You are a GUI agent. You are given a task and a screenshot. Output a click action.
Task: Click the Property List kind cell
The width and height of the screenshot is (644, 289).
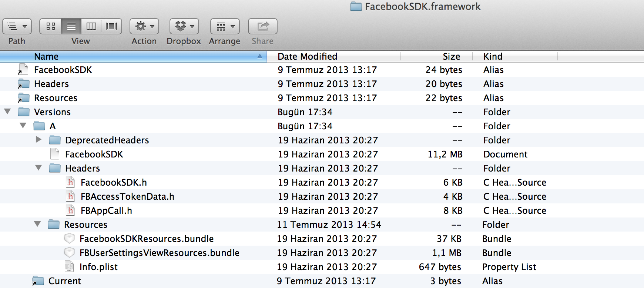click(509, 267)
